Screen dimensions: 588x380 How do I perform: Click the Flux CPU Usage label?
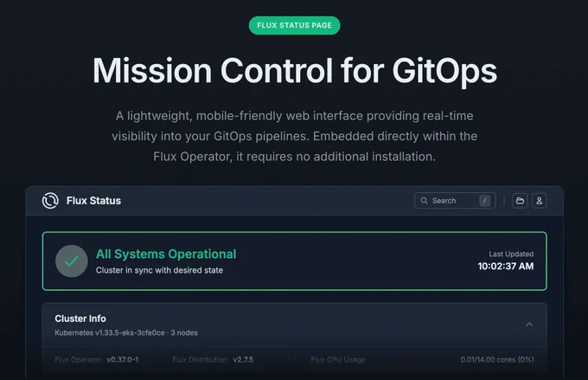(338, 360)
